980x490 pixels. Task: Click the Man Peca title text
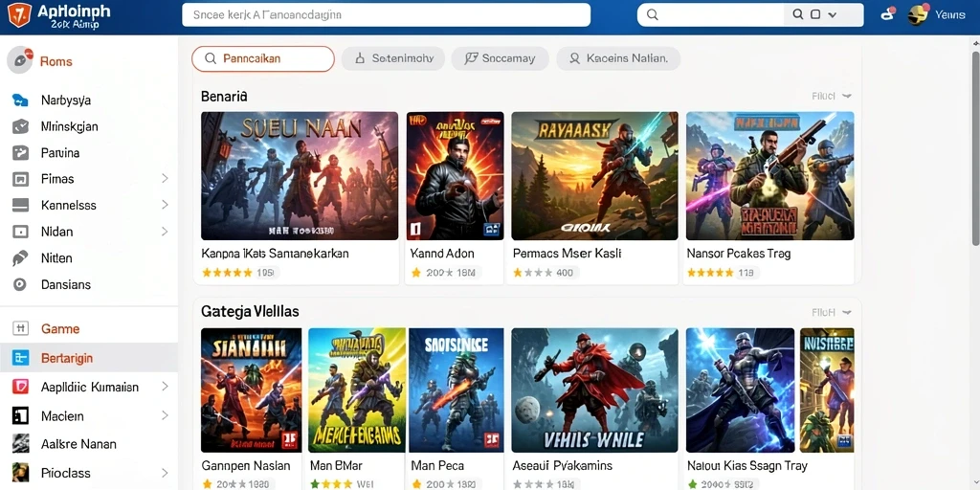click(x=436, y=466)
